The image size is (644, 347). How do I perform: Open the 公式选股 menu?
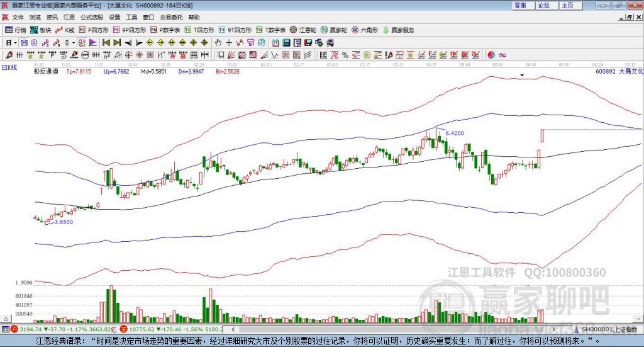tap(92, 17)
